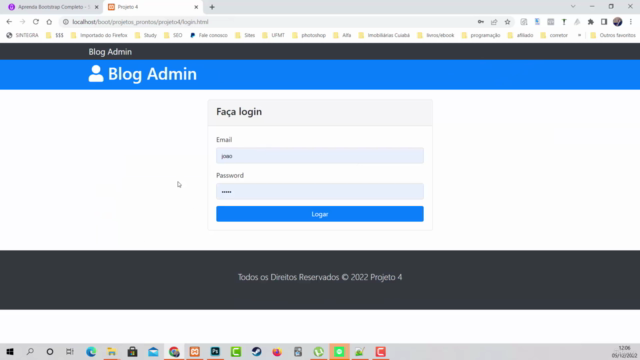The height and width of the screenshot is (360, 640).
Task: Open Task View on the taskbar
Action: click(70, 351)
